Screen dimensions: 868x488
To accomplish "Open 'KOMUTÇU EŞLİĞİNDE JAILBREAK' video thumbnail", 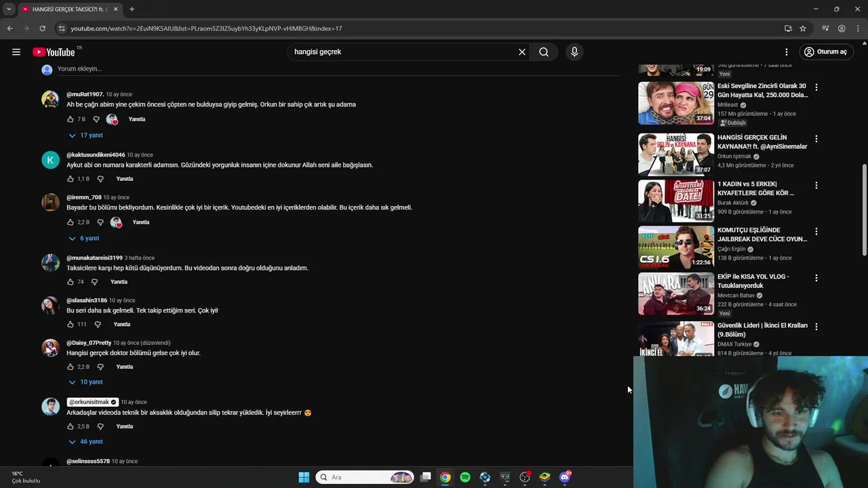I will point(676,247).
